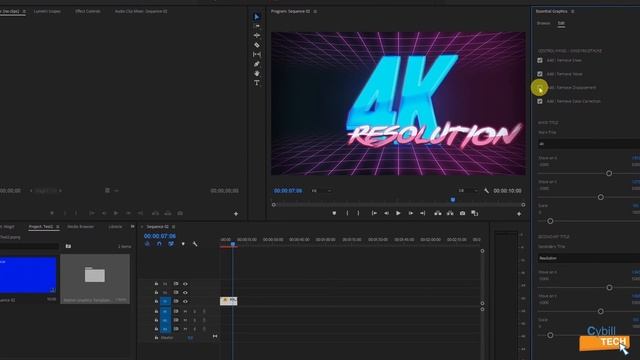The image size is (640, 360).
Task: Open Essential Graphics panel menu
Action: tap(573, 11)
